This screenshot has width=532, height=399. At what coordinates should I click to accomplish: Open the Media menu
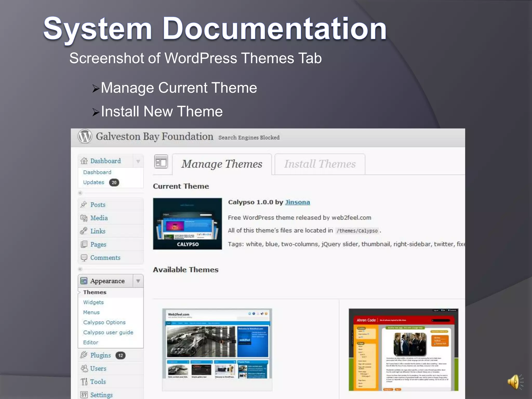pos(99,218)
